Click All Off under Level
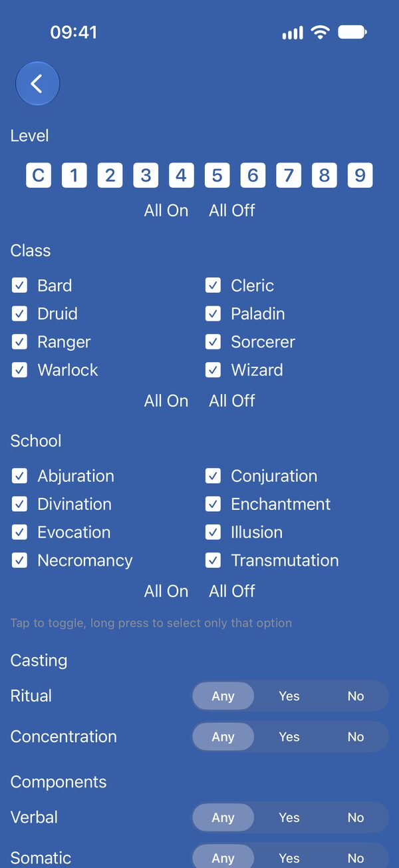This screenshot has width=399, height=868. [x=232, y=210]
